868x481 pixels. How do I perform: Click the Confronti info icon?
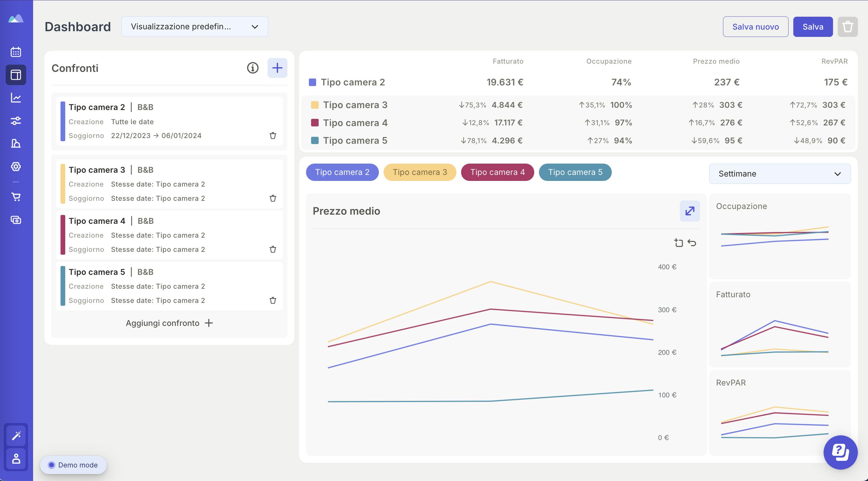[x=253, y=68]
